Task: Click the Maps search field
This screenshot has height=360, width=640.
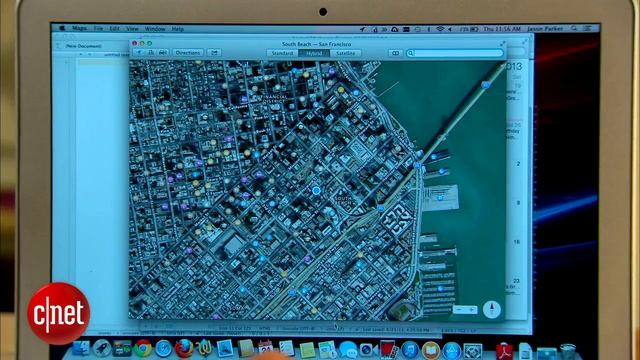Action: click(x=455, y=53)
